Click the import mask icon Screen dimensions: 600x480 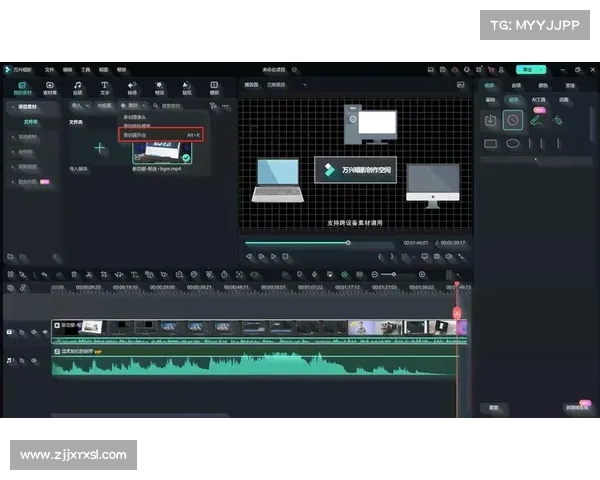pyautogui.click(x=490, y=120)
